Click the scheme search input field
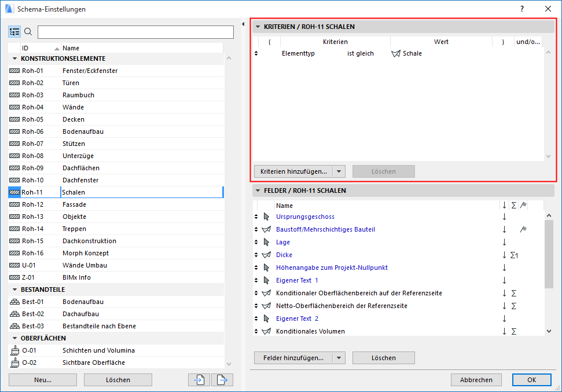Image resolution: width=562 pixels, height=392 pixels. click(135, 32)
